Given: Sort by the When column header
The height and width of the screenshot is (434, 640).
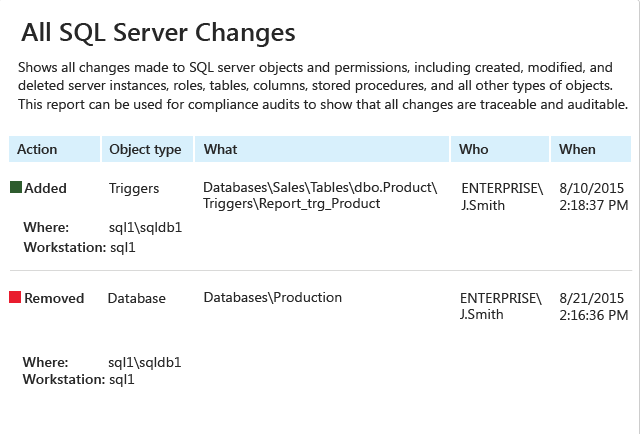Looking at the screenshot, I should click(x=591, y=149).
